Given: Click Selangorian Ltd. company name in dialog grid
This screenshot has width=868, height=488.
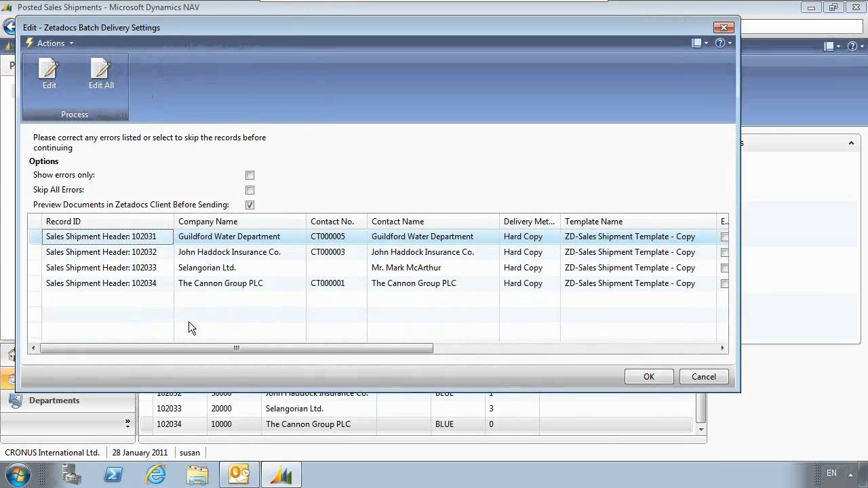Looking at the screenshot, I should (x=240, y=268).
